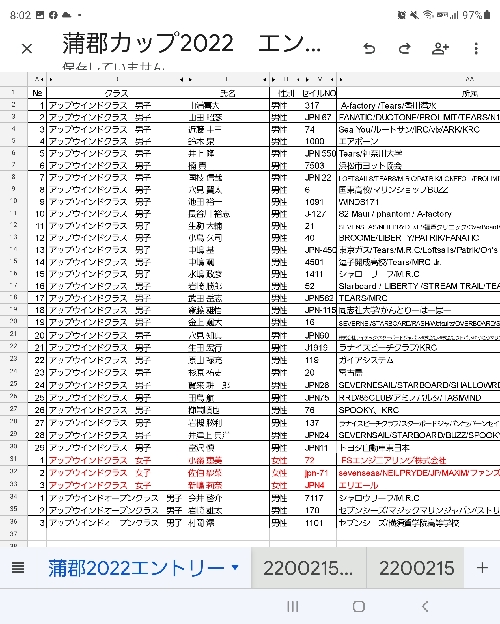The height and width of the screenshot is (624, 500).
Task: Select row header number 2
Action: pos(14,105)
